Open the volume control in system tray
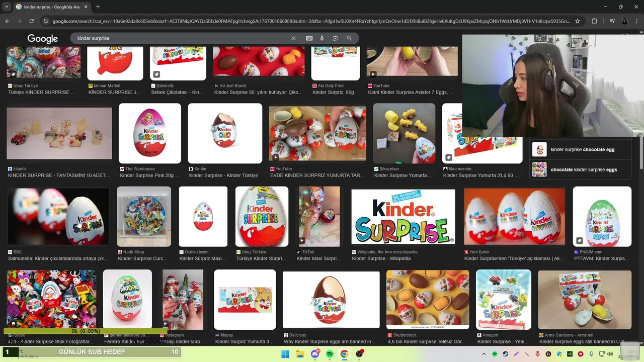This screenshot has height=362, width=644. pos(610,354)
